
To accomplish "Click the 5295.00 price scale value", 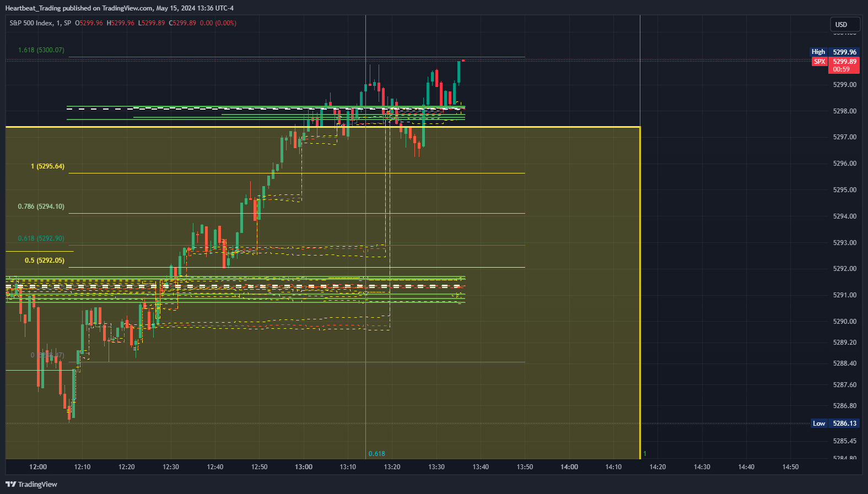I will click(x=845, y=190).
